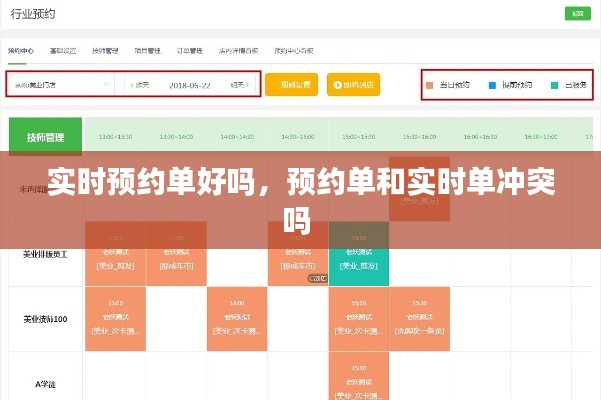601x400 pixels.
Task: Click the green 技师管理 schedule header
Action: [x=45, y=135]
